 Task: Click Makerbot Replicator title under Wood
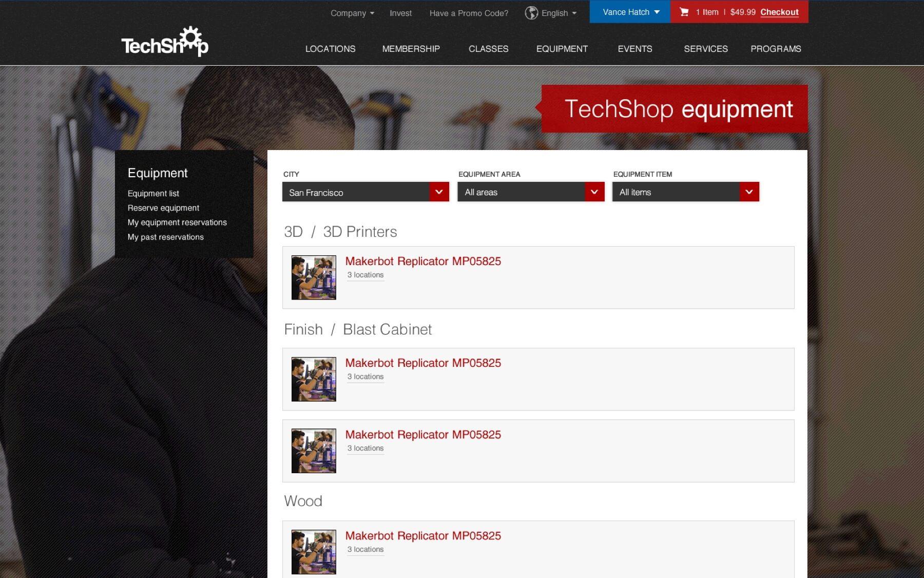(x=423, y=536)
